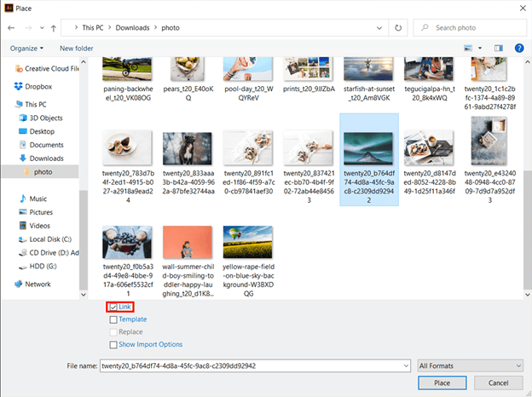This screenshot has height=397, width=532.
Task: Toggle the preview pane icon
Action: tap(500, 48)
